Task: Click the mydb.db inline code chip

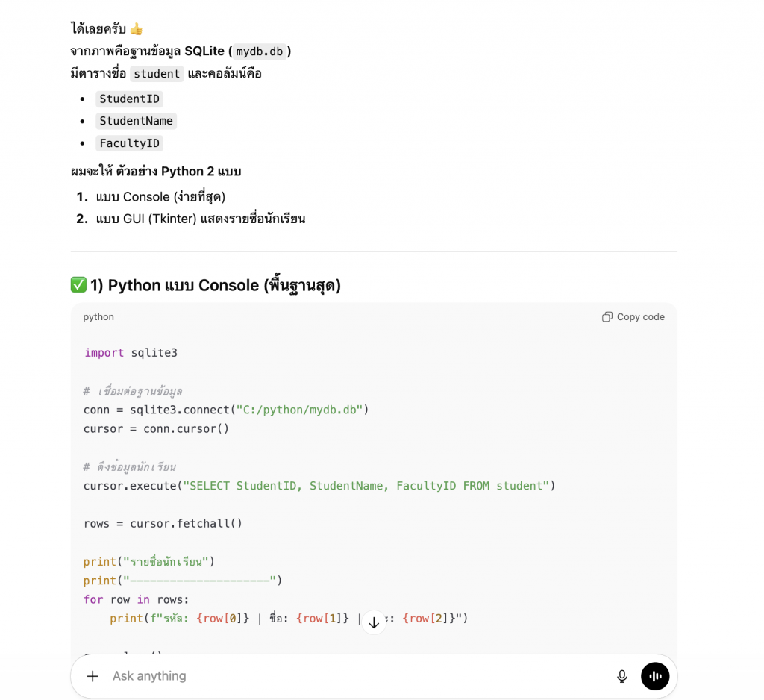Action: click(259, 51)
